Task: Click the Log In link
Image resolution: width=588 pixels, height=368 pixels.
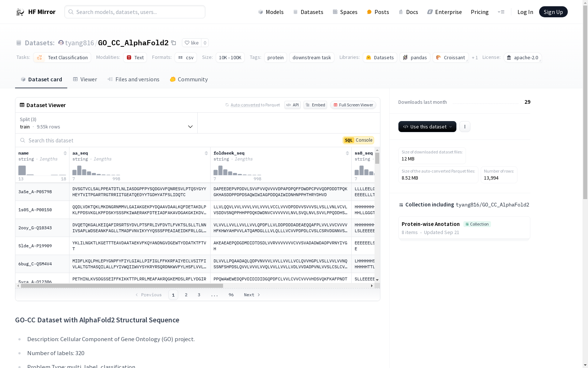Action: click(525, 12)
